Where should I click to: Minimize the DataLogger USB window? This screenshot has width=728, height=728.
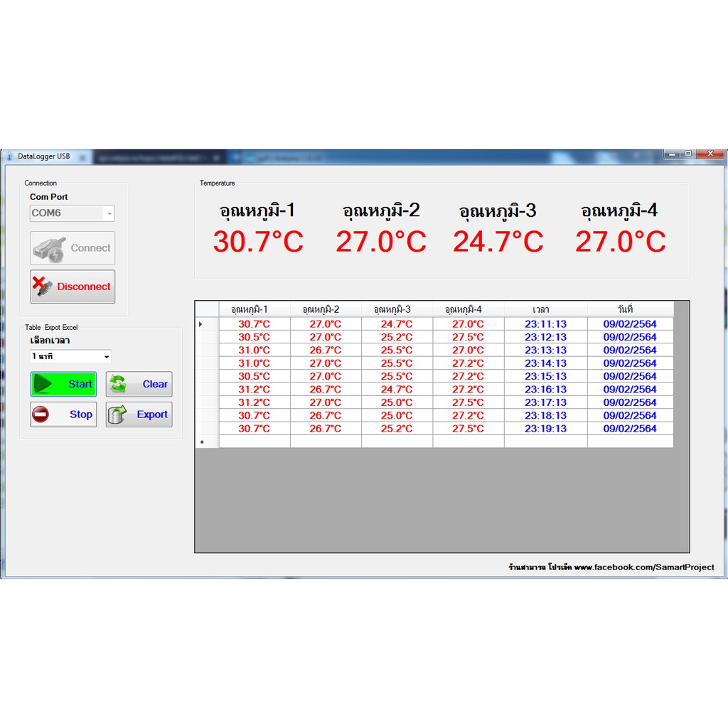point(672,154)
